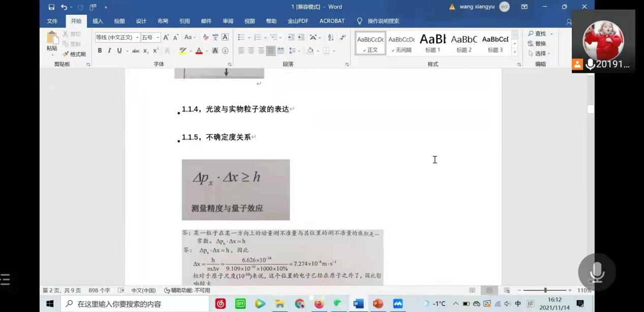Apply the 无间隔 (No Spacing) style
Screen dimensions: 644x312
(402, 43)
